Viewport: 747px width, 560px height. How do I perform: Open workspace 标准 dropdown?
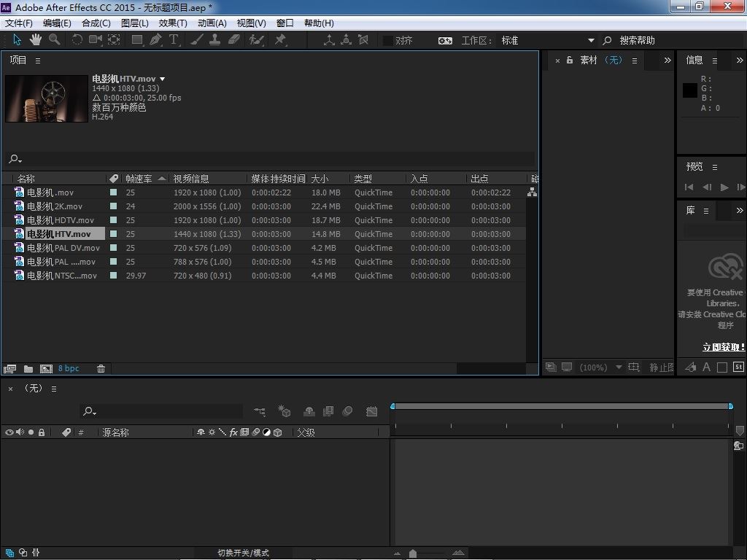click(x=547, y=41)
